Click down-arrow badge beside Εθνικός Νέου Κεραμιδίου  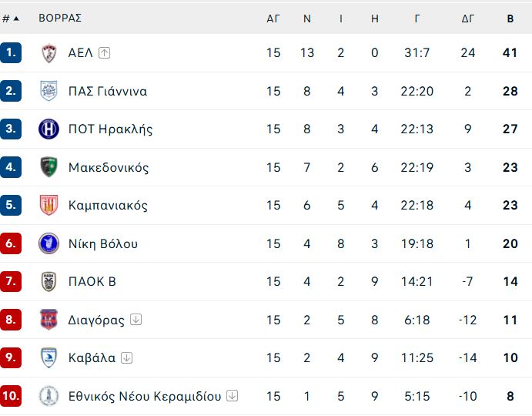(x=232, y=396)
